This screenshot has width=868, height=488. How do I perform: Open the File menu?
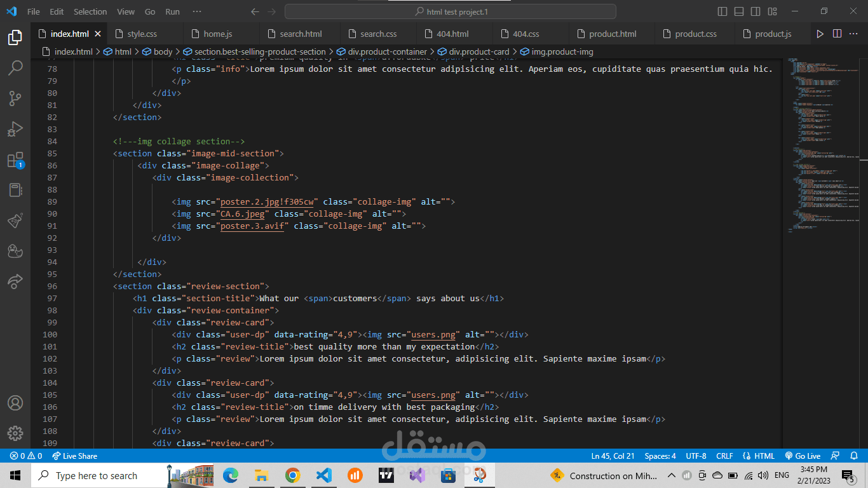pyautogui.click(x=33, y=11)
